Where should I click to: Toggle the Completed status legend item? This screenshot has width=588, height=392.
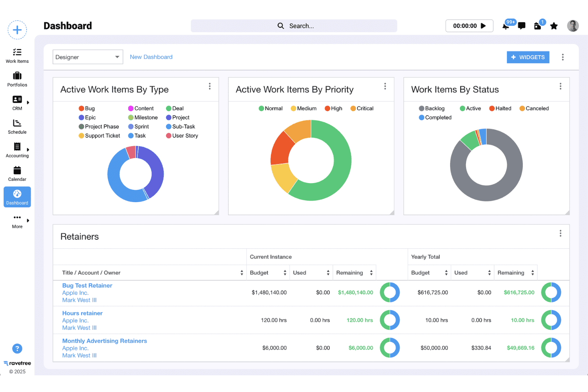point(435,118)
